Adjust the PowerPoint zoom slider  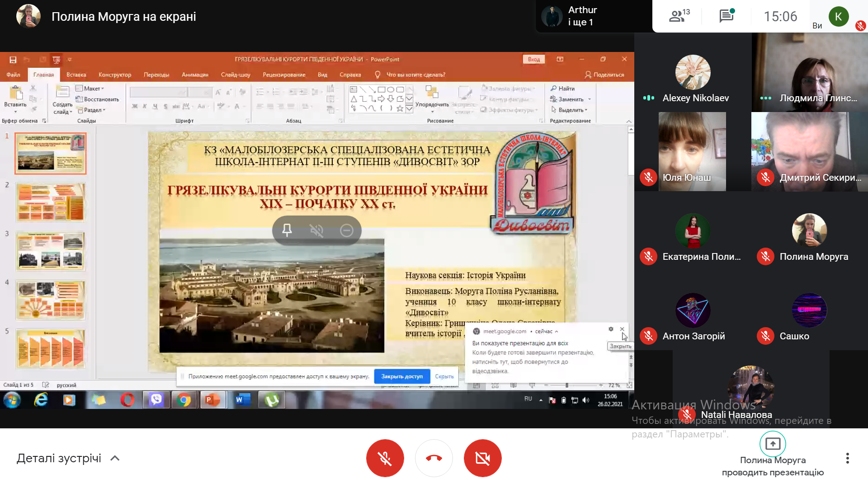[x=566, y=385]
